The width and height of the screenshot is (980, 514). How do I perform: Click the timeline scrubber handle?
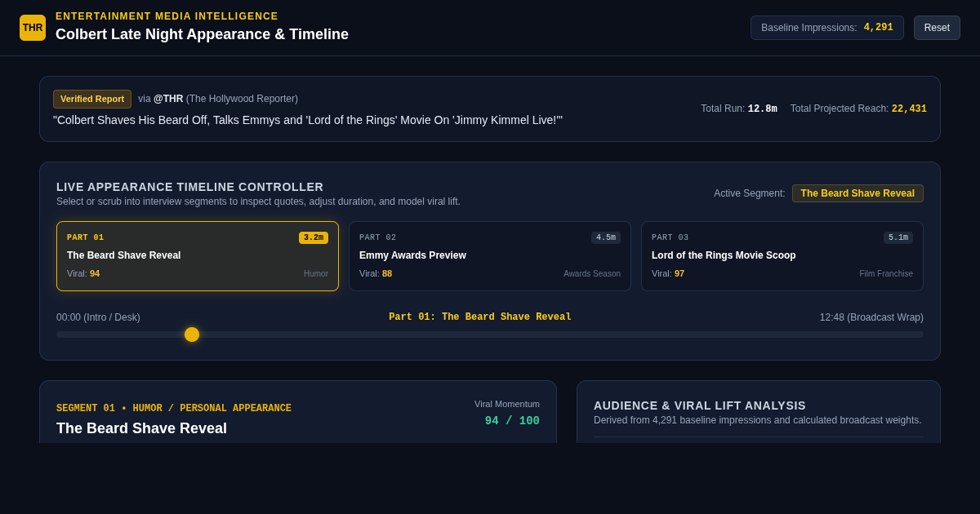(192, 335)
